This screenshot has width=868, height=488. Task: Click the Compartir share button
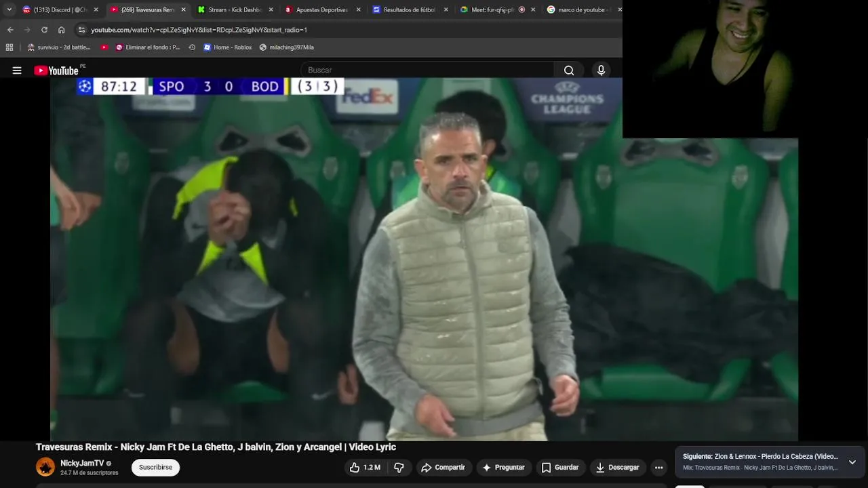443,468
